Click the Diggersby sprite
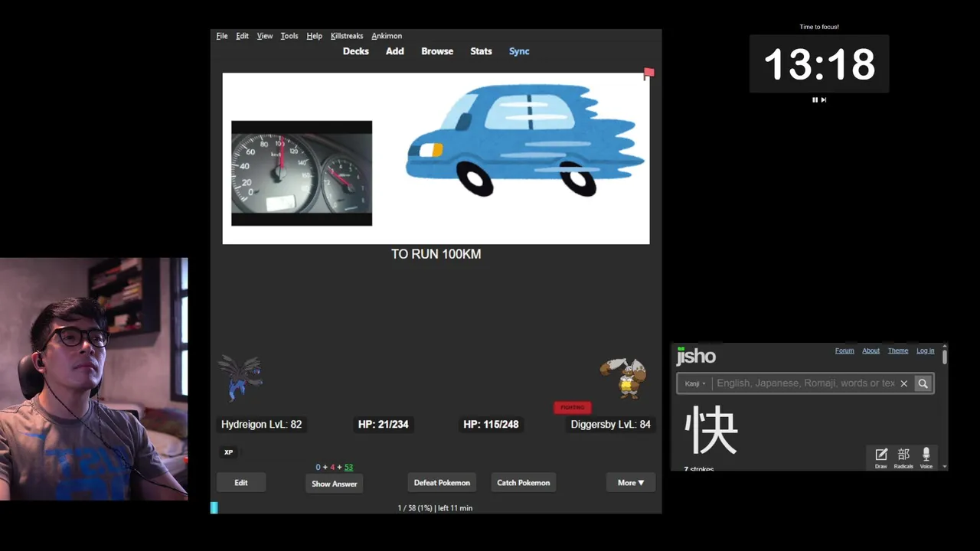The height and width of the screenshot is (551, 980). [x=623, y=377]
